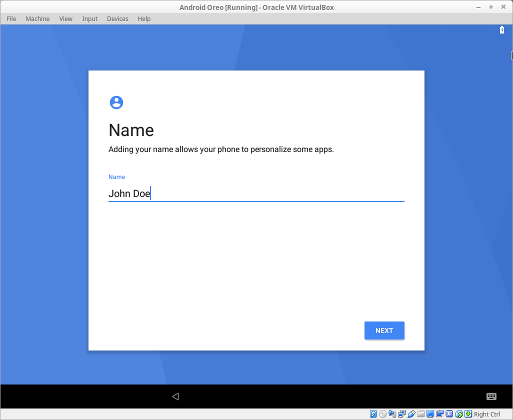Open the Input menu
513x420 pixels.
[89, 18]
